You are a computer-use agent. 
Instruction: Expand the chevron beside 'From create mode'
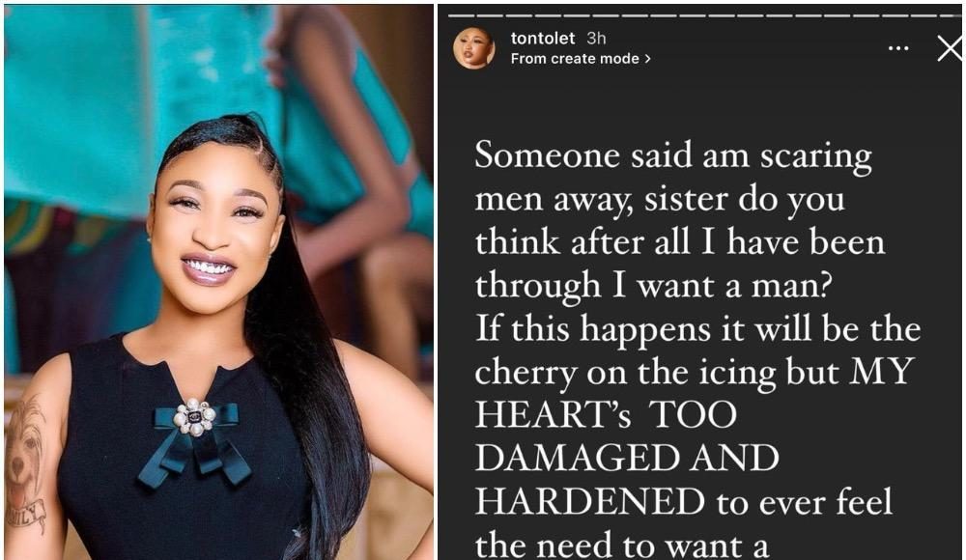[x=647, y=59]
